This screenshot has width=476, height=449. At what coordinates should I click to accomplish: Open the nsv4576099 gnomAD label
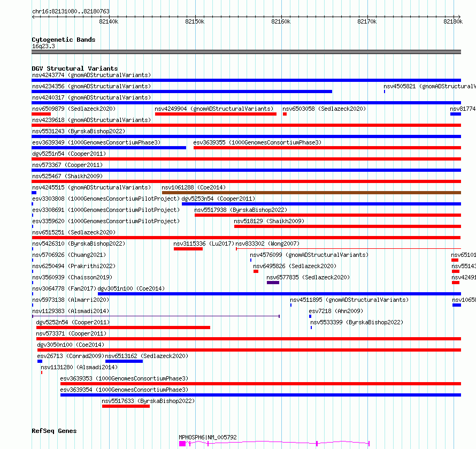(x=309, y=255)
